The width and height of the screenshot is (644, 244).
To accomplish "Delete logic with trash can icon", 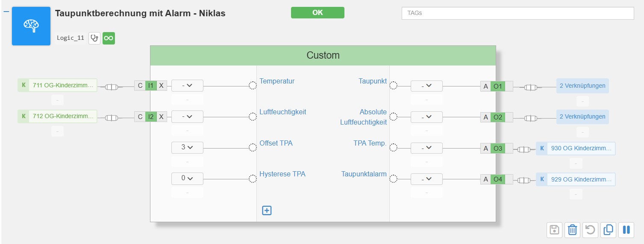I will tap(572, 230).
